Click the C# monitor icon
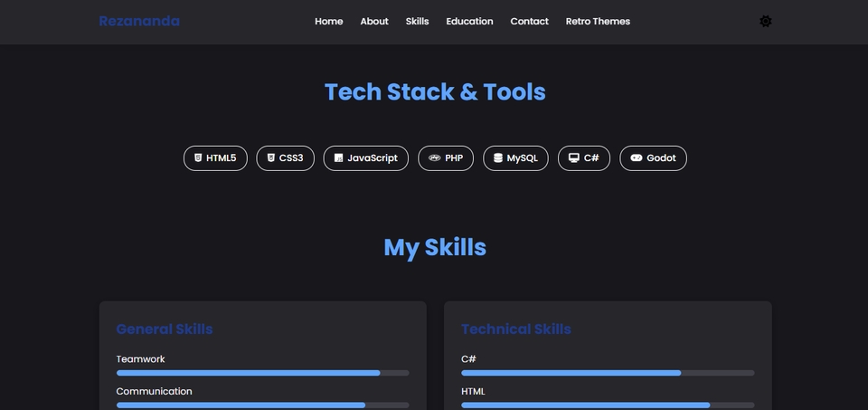Viewport: 868px width, 410px height. (x=574, y=157)
